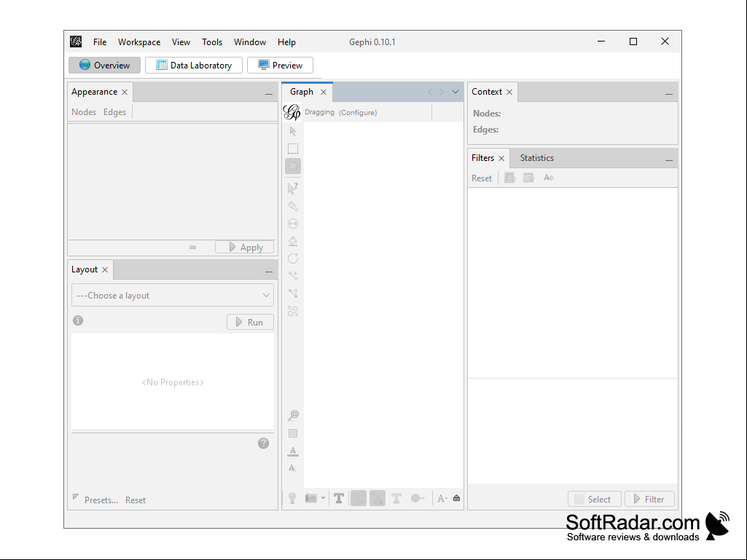The width and height of the screenshot is (747, 560).
Task: Select Nodes in Appearance panel
Action: (84, 112)
